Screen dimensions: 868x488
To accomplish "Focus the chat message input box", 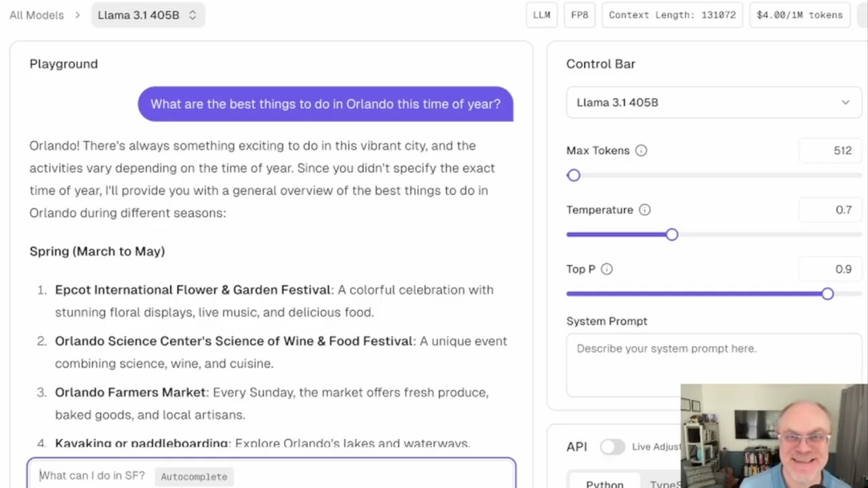I will tap(271, 473).
